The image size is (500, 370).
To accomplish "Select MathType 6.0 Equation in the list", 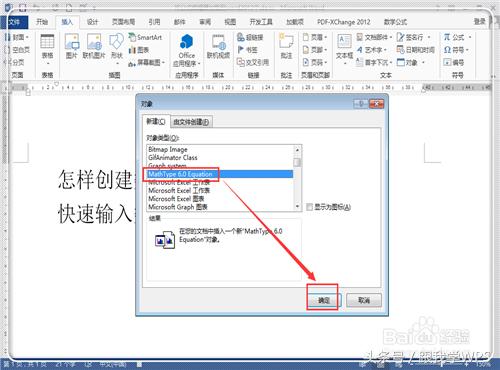I will tap(220, 174).
